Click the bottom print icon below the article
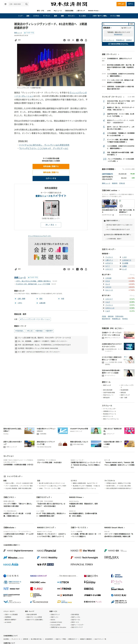Screen dimensions: 138x644 point(64,269)
